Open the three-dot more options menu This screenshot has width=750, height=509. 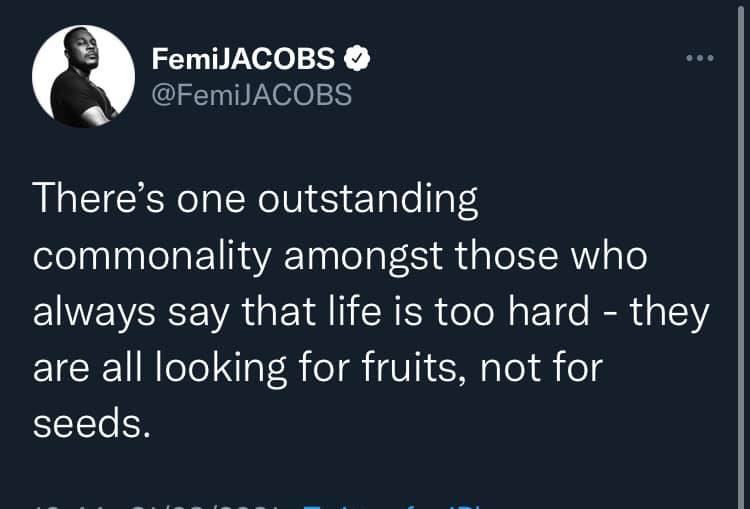coord(699,58)
